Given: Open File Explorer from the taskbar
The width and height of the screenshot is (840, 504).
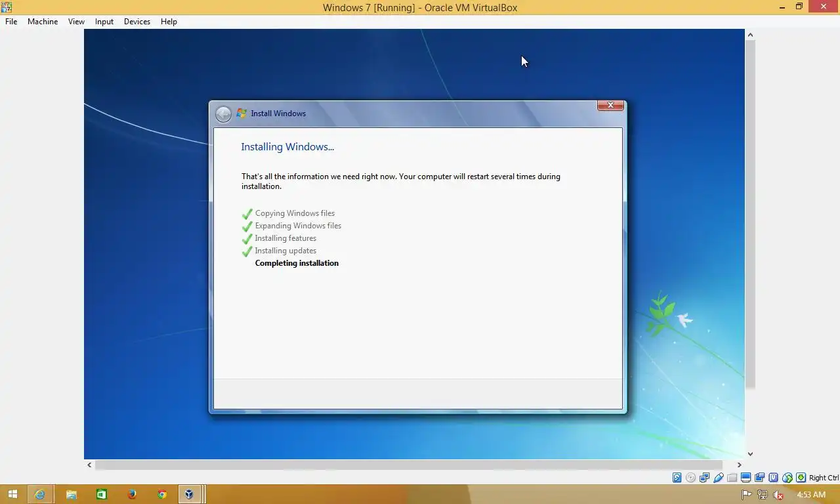Looking at the screenshot, I should coord(71,494).
